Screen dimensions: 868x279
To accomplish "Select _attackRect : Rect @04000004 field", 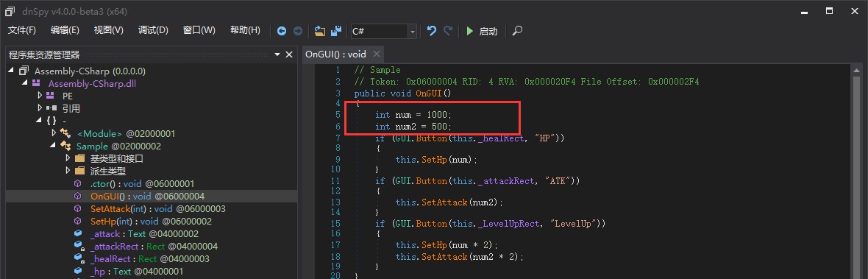I will click(154, 247).
